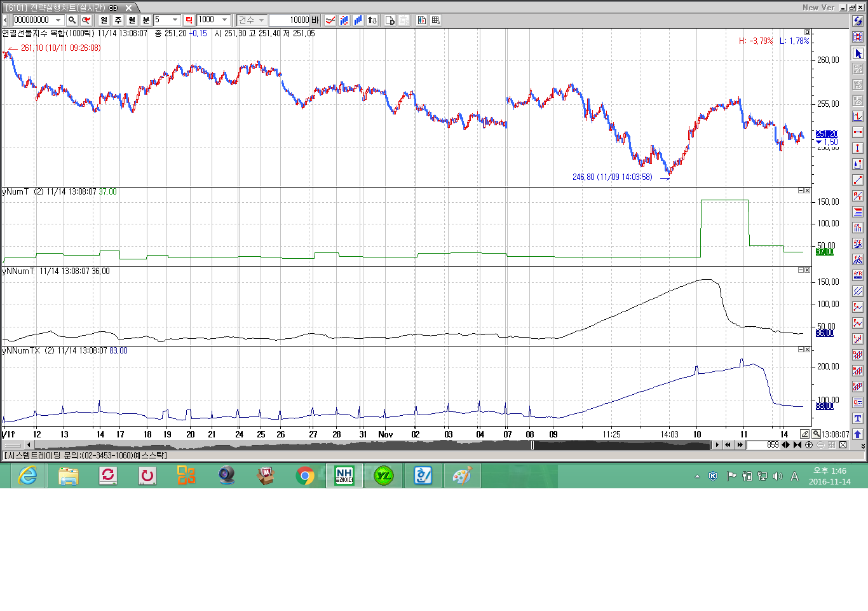
Task: Click the fast-forward scroll button in bottom bar
Action: 740,445
